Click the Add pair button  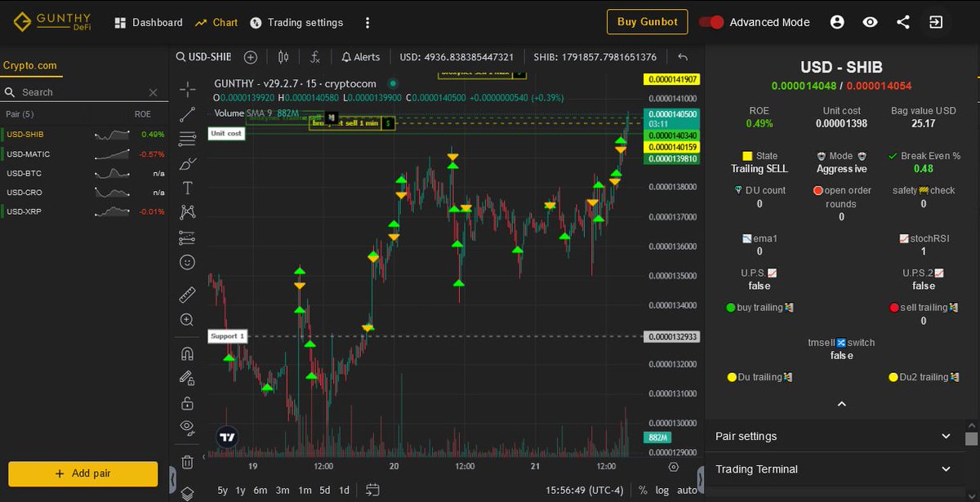click(82, 473)
